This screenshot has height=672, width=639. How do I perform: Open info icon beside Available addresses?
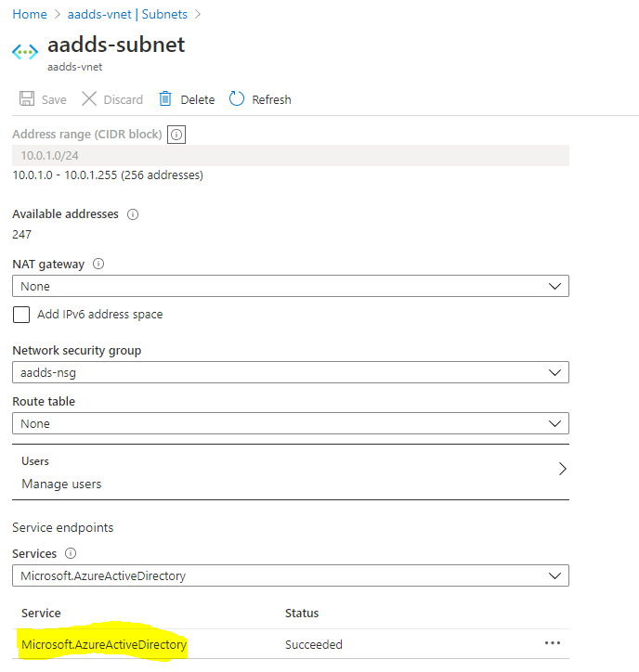pyautogui.click(x=133, y=214)
